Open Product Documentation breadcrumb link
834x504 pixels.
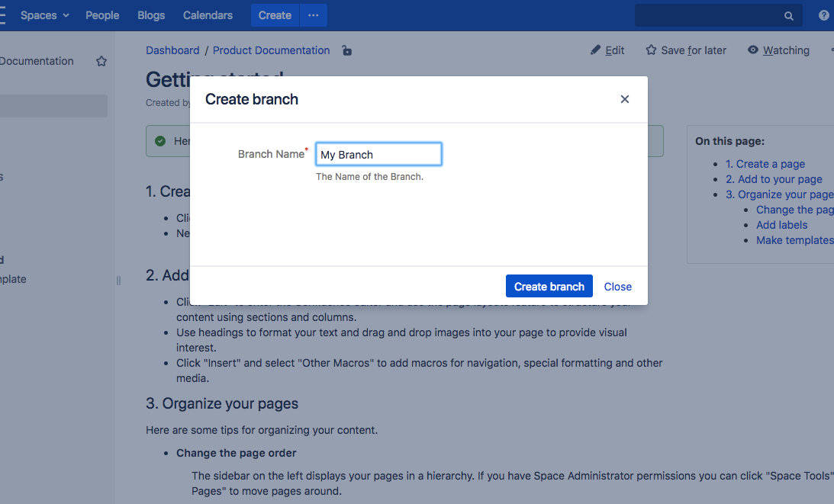(272, 50)
